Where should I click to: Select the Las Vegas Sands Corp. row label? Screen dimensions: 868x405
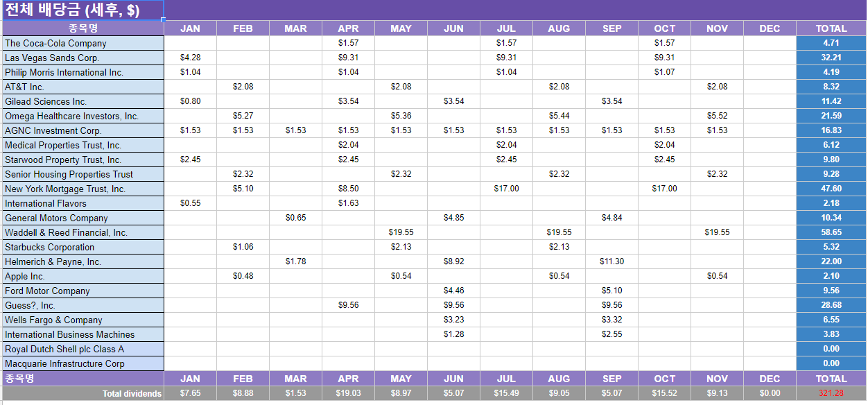(x=83, y=58)
